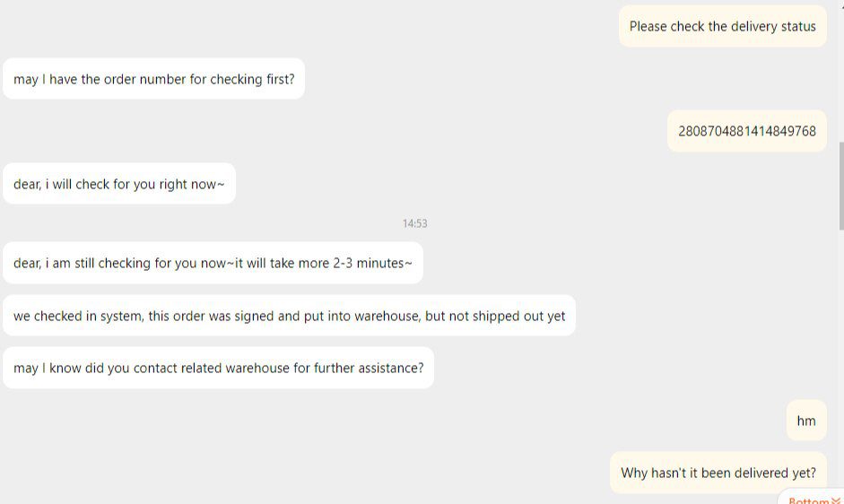
Task: Click the agent's order number request message
Action: click(x=153, y=79)
